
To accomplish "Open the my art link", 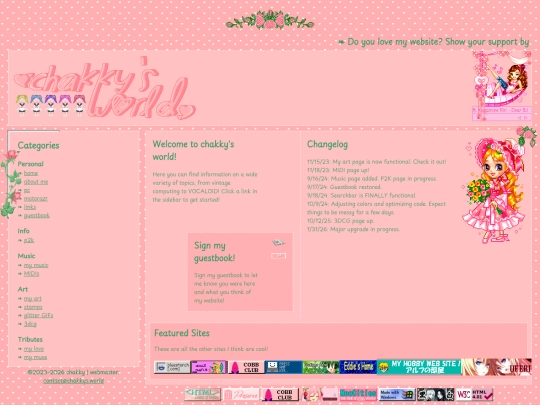I will (32, 299).
